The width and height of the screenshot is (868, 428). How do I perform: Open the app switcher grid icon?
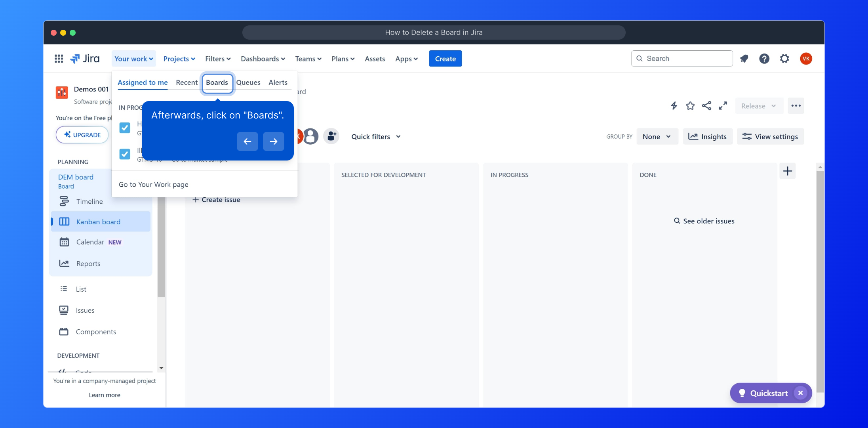[x=59, y=59]
